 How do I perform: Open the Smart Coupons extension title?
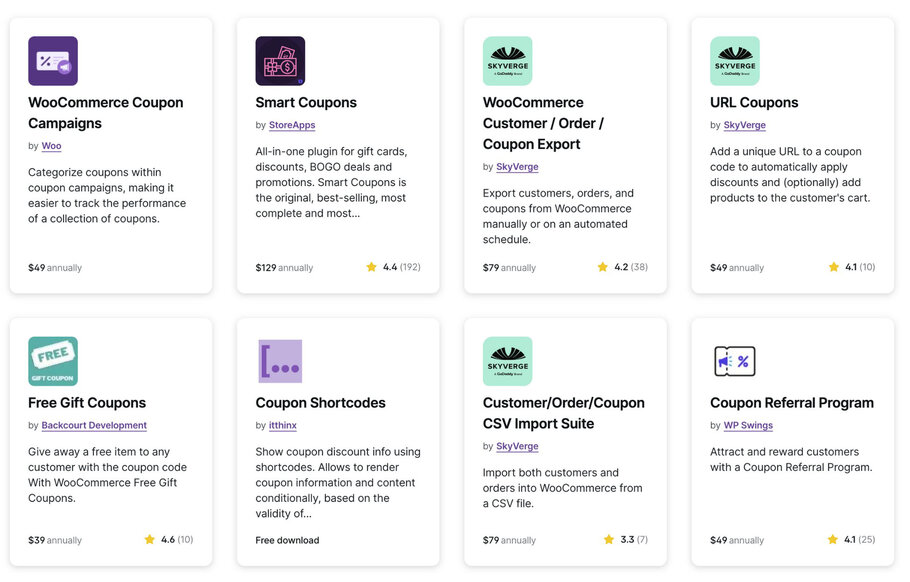coord(306,102)
